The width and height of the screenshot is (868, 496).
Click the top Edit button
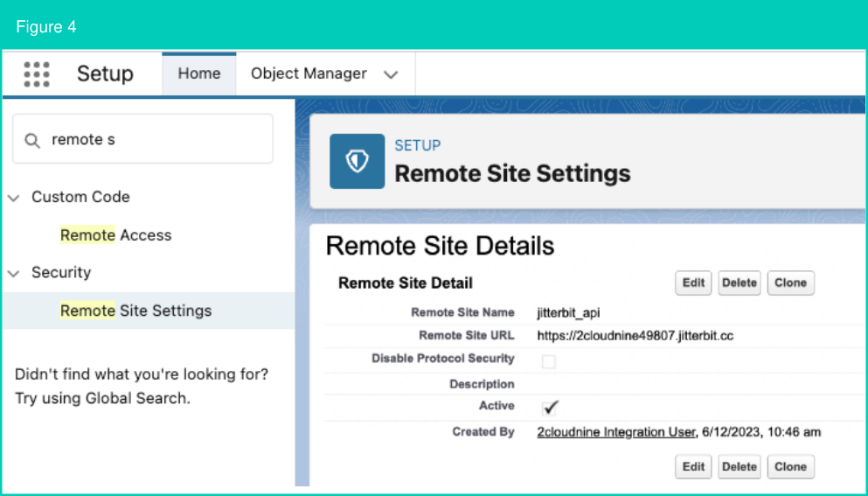coord(693,283)
